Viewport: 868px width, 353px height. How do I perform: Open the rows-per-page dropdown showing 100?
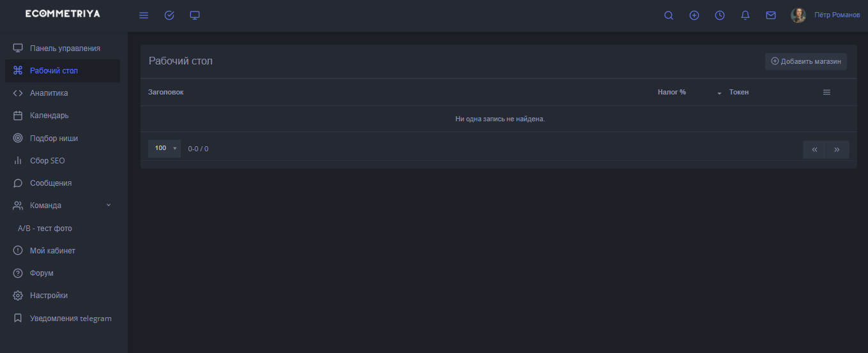(164, 149)
